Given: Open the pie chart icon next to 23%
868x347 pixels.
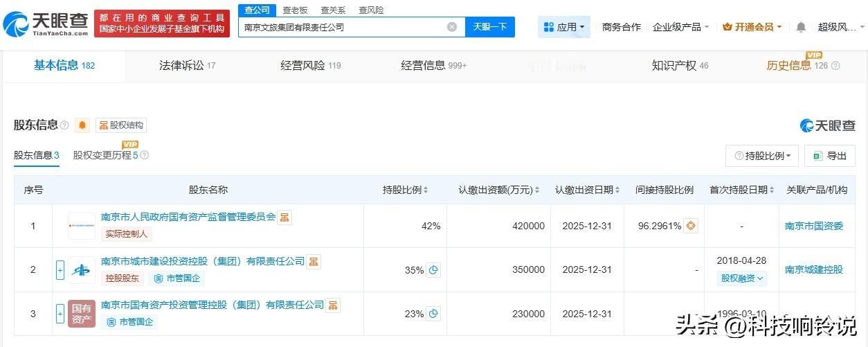Looking at the screenshot, I should pyautogui.click(x=433, y=314).
